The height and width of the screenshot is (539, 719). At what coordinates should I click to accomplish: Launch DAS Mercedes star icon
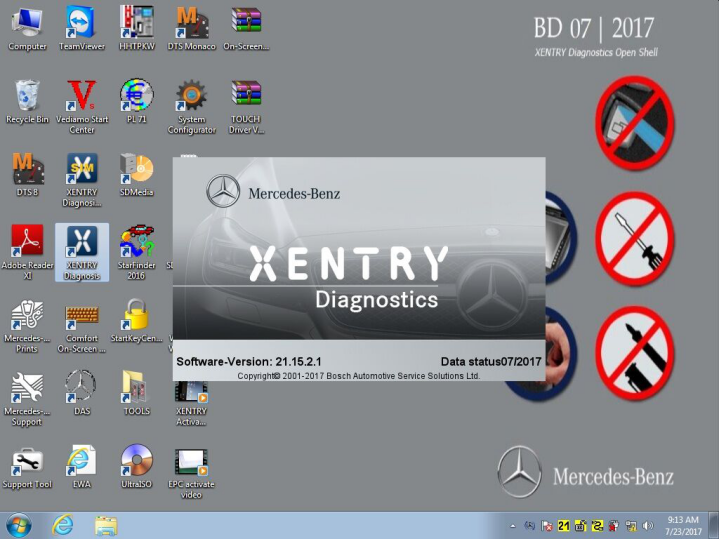coord(82,394)
